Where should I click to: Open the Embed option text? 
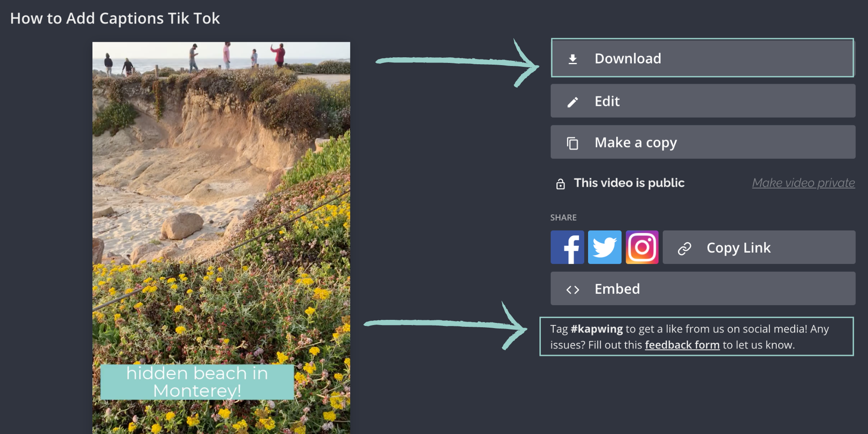click(617, 289)
